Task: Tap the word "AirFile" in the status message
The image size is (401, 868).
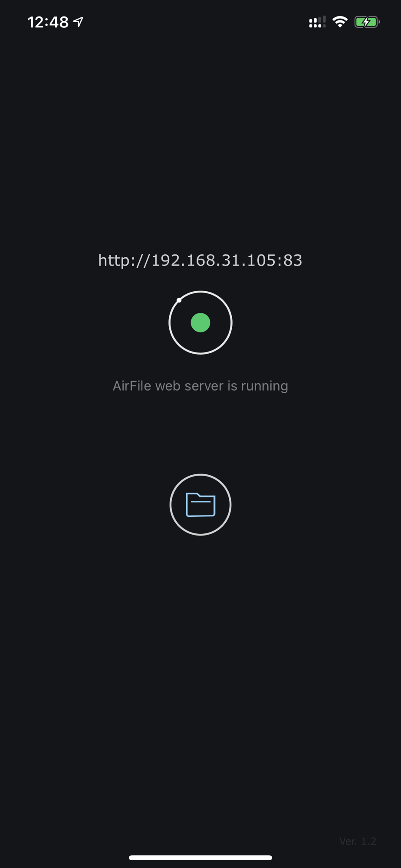Action: 132,385
